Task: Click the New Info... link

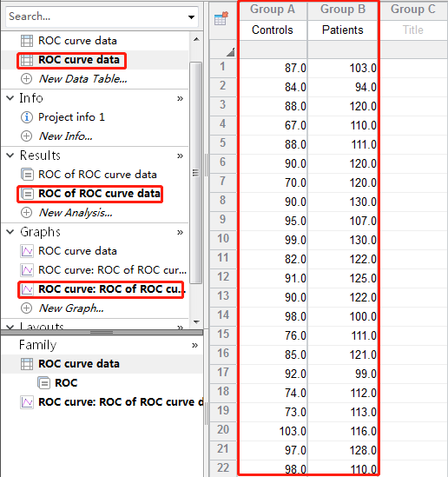Action: coord(65,136)
